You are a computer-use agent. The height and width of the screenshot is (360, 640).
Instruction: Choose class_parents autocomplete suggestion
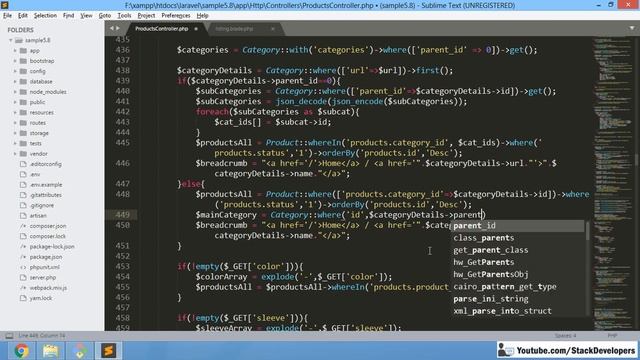518,238
